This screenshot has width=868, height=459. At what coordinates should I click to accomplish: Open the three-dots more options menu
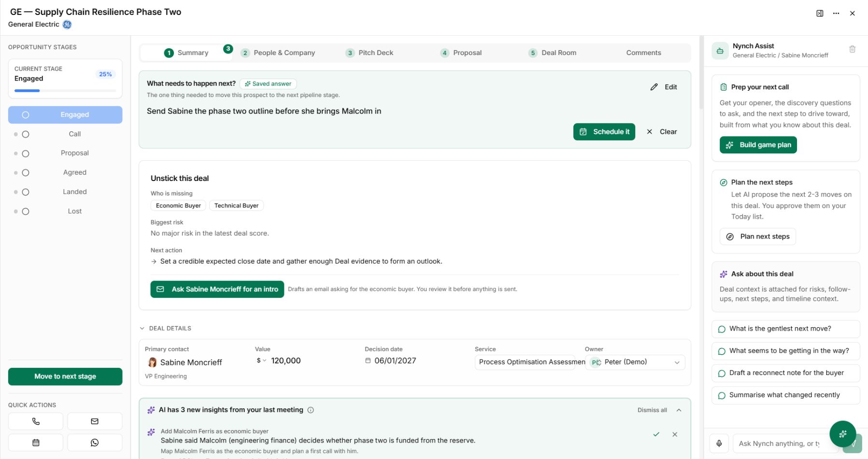pos(836,14)
